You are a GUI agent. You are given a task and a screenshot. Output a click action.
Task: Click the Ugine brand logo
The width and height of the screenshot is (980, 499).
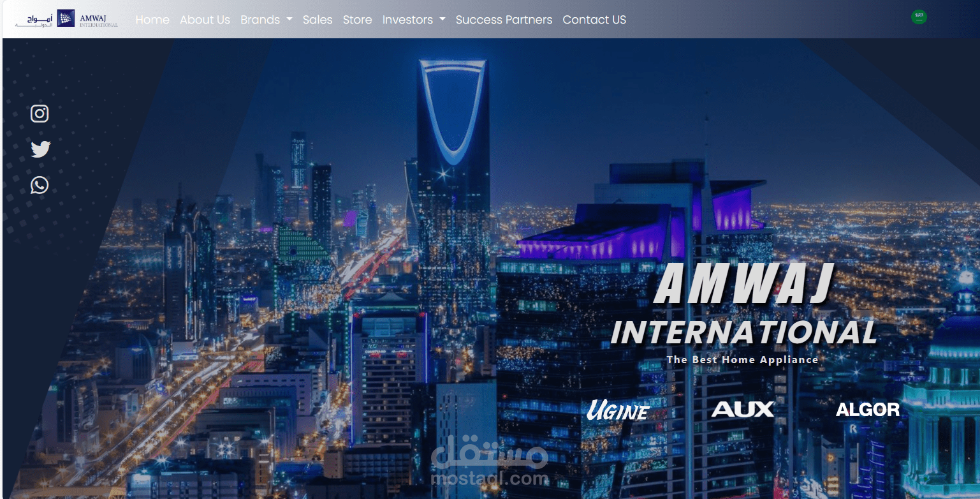tap(618, 410)
